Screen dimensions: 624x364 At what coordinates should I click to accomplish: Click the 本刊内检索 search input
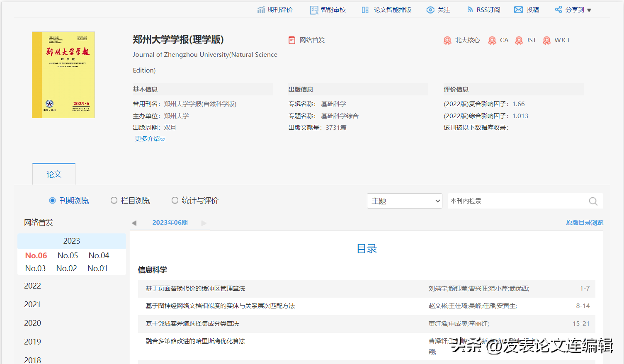(x=517, y=201)
